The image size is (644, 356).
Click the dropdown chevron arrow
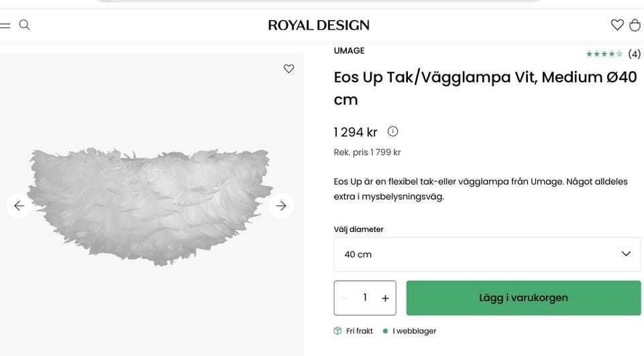point(626,254)
